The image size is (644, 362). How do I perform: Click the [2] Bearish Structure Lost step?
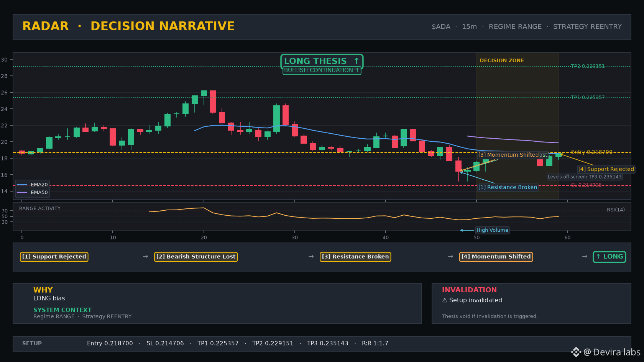[196, 257]
